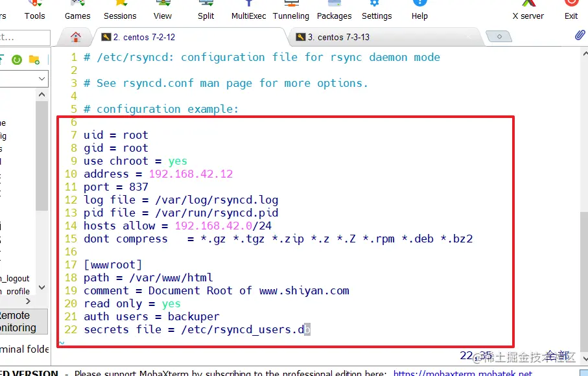The height and width of the screenshot is (376, 588).
Task: Click the address 192.168.42.12 value
Action: (191, 174)
